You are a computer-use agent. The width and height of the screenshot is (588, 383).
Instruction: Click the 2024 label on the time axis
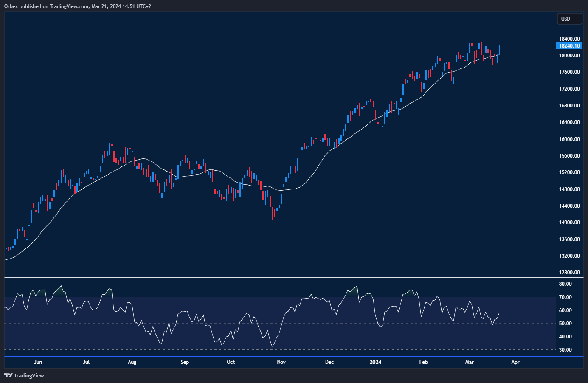tap(375, 362)
